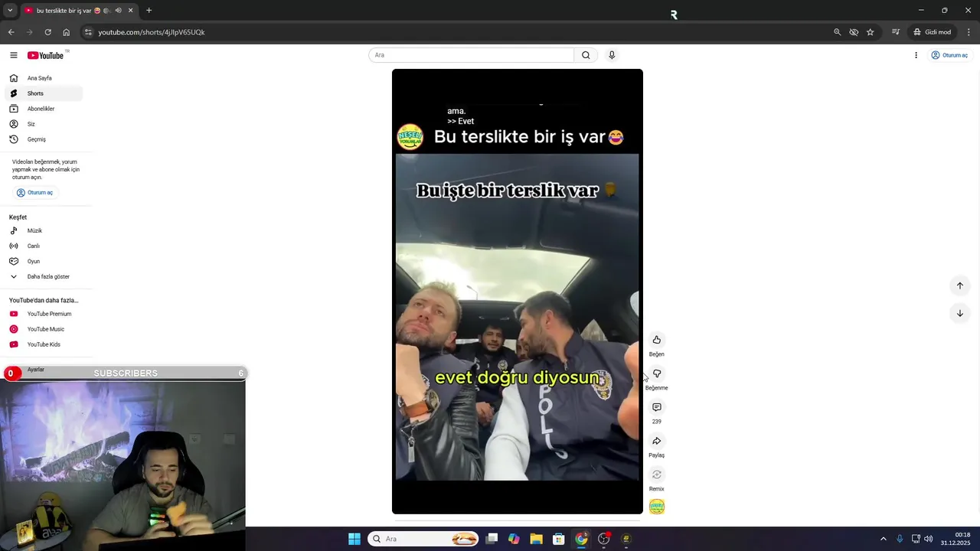Click the search magnifier button
The image size is (980, 551).
click(x=586, y=55)
